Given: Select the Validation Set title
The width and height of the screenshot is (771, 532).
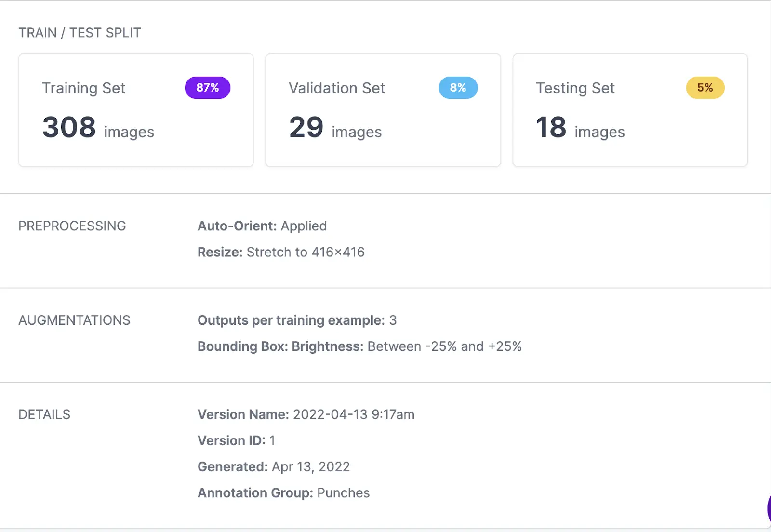Looking at the screenshot, I should [337, 88].
